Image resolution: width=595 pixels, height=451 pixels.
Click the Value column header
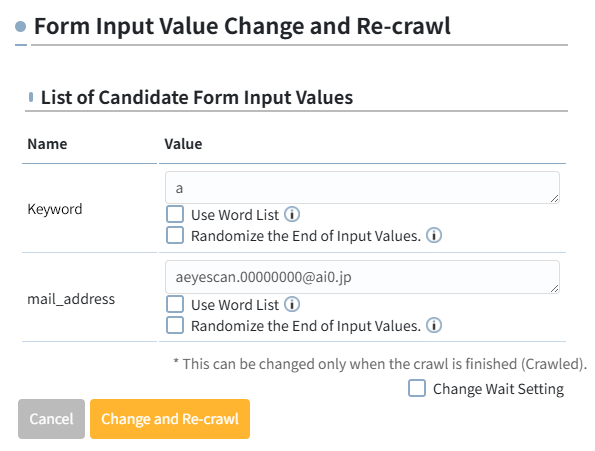(183, 144)
